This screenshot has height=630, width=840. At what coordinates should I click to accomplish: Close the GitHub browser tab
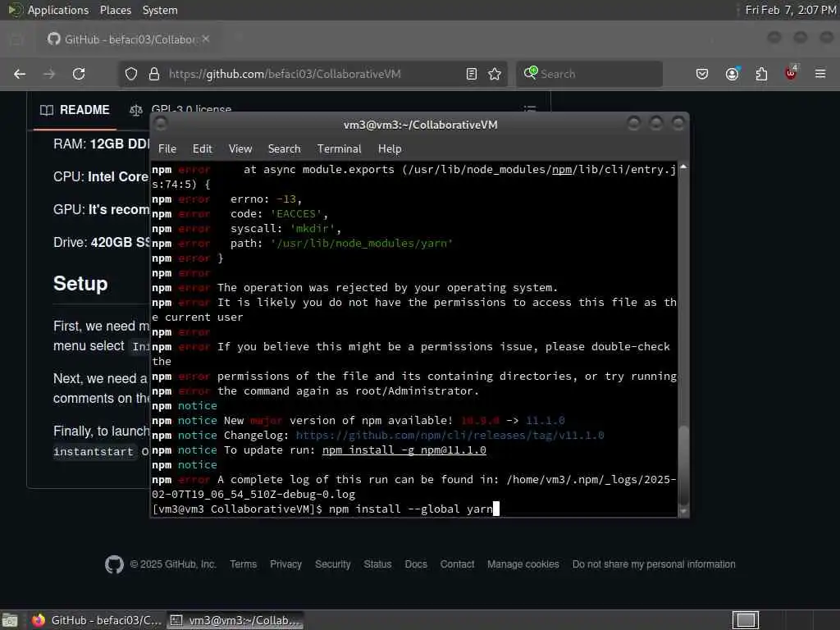pos(206,39)
